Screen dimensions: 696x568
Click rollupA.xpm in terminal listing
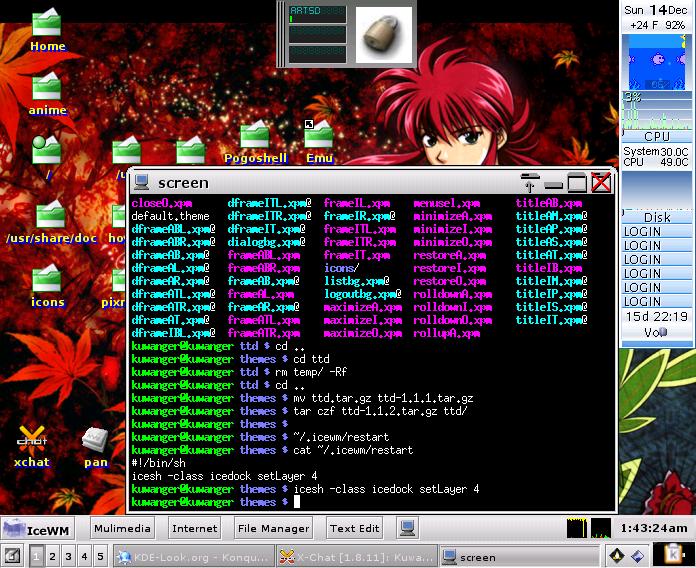(x=447, y=333)
